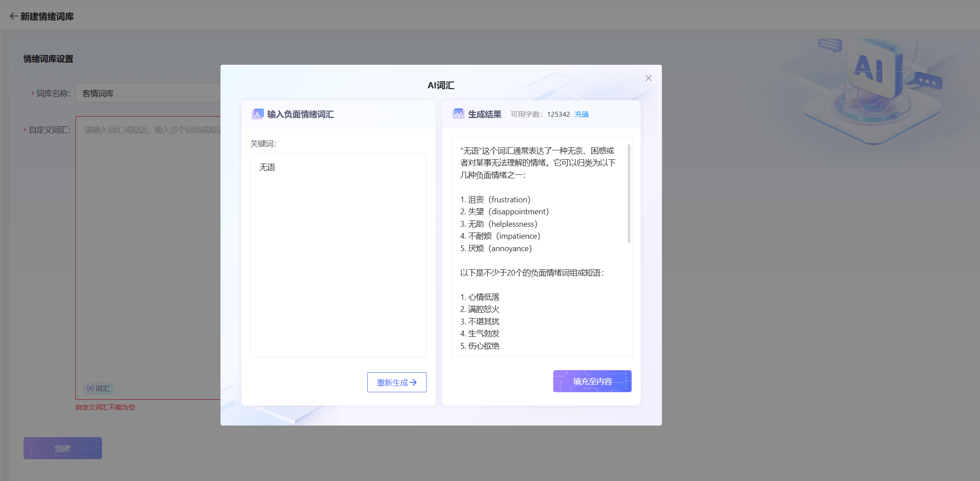Select the text 5. 厌烦 (annoyance)
Viewport: 980px width, 481px height.
(496, 248)
